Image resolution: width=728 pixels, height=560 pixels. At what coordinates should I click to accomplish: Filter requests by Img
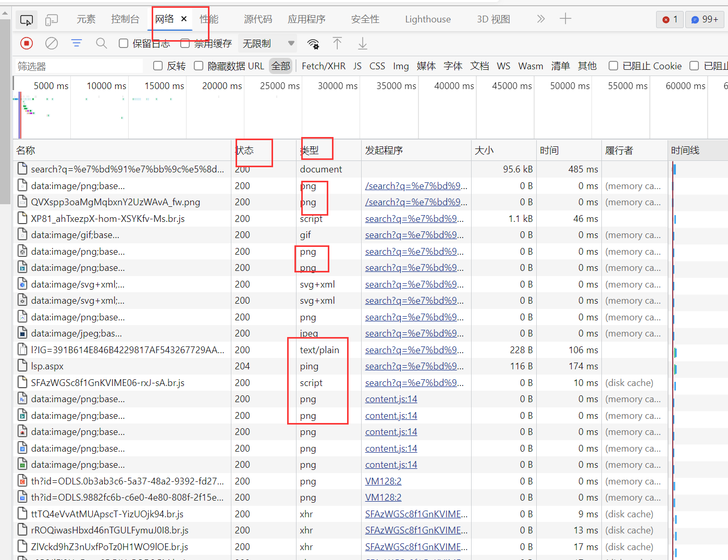tap(401, 66)
